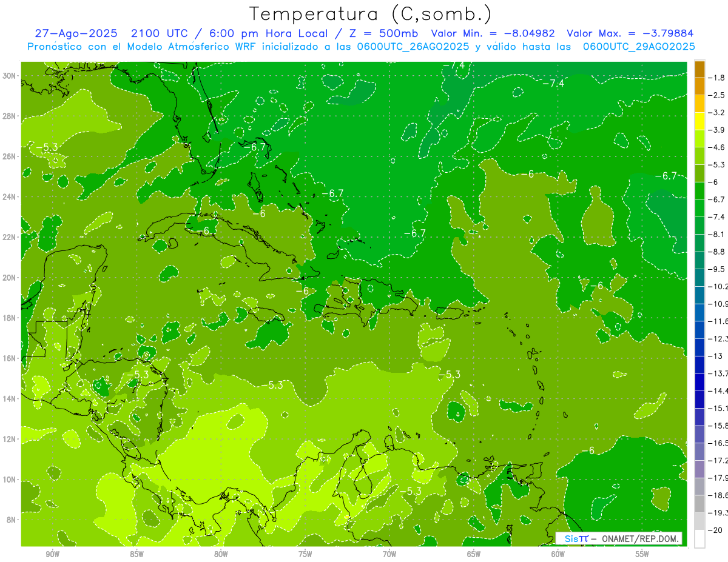Click the '-4.6' legend value
This screenshot has width=728, height=562.
pos(716,147)
